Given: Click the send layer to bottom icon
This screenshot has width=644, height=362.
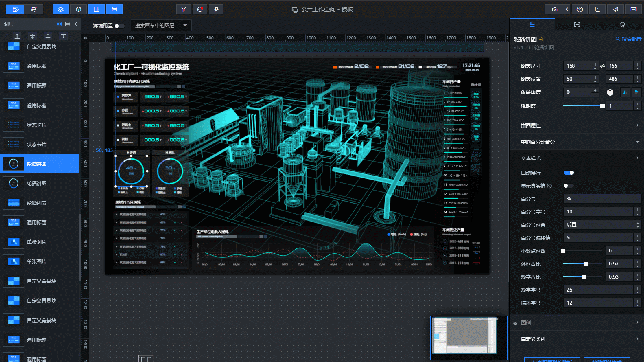Looking at the screenshot, I should tap(33, 36).
